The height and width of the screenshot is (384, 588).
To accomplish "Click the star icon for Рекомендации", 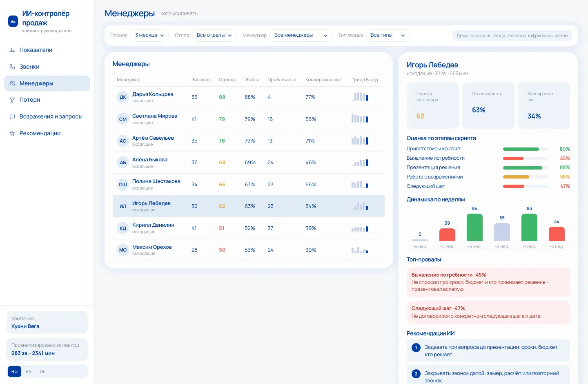I will 12,133.
